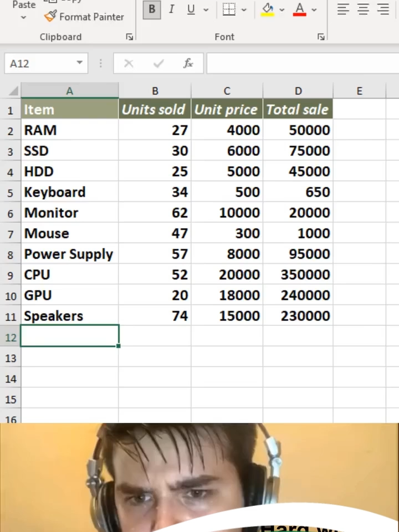Click total sale value 95000

tap(298, 254)
